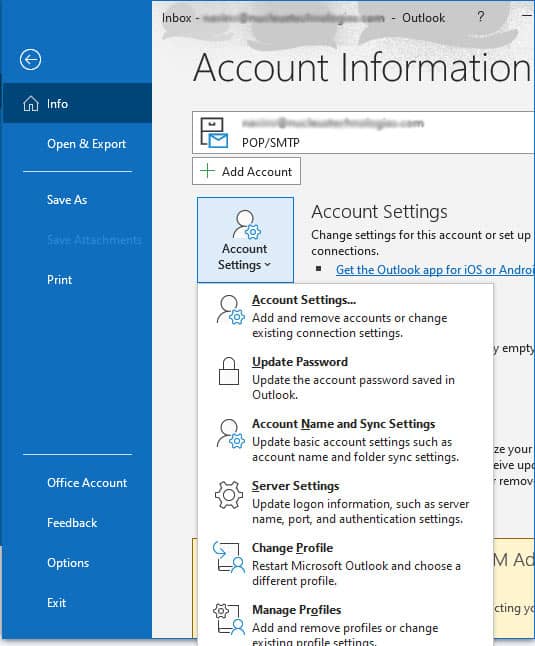Open the Get the Outlook app link

pos(435,270)
